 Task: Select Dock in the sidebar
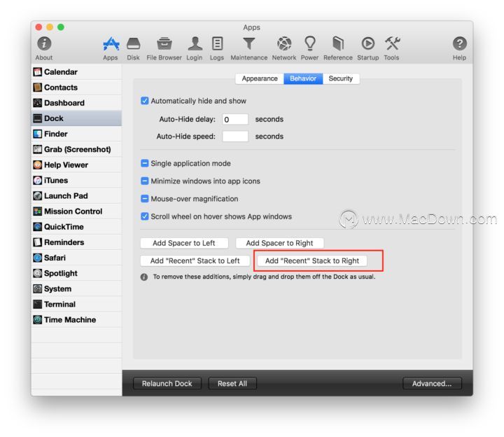[76, 118]
